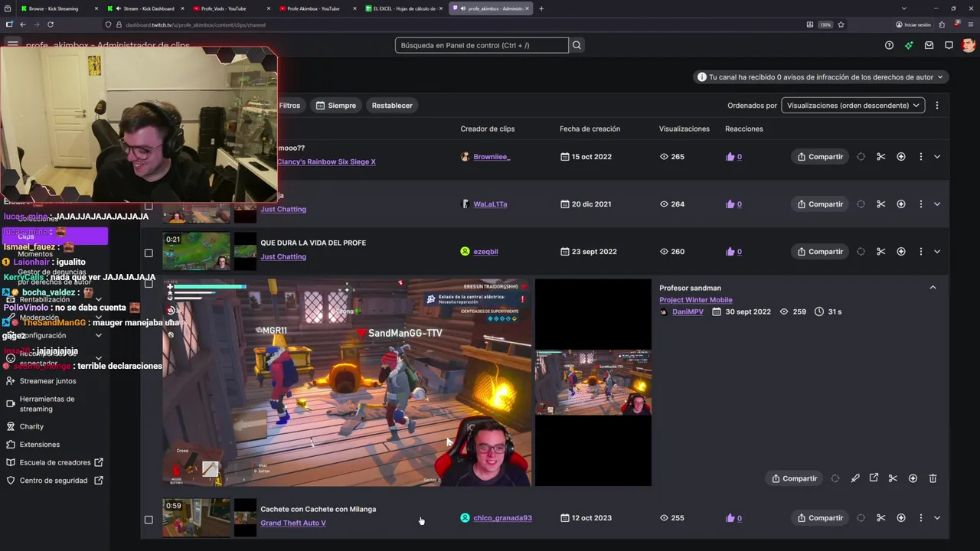Viewport: 980px width, 551px height.
Task: Open the Profesor sandman clip in a new window
Action: coord(874,478)
